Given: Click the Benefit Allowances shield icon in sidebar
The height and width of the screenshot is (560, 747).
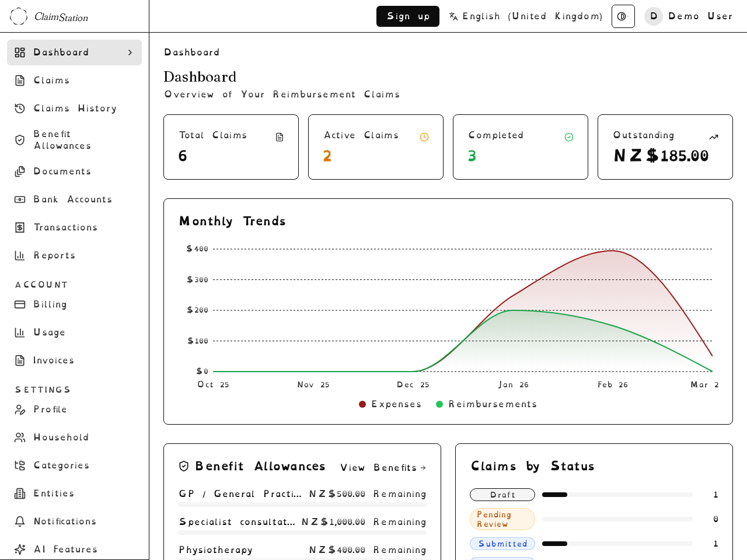Looking at the screenshot, I should tap(20, 140).
